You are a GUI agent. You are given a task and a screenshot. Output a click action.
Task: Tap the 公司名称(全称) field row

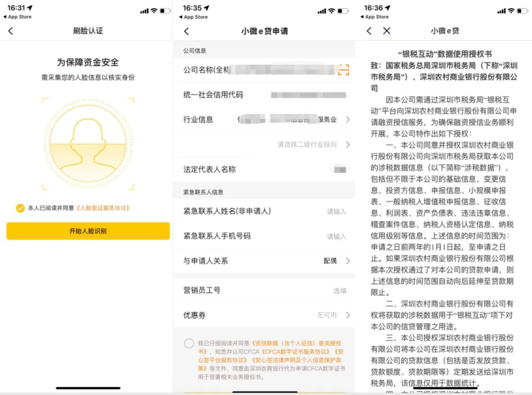click(265, 70)
